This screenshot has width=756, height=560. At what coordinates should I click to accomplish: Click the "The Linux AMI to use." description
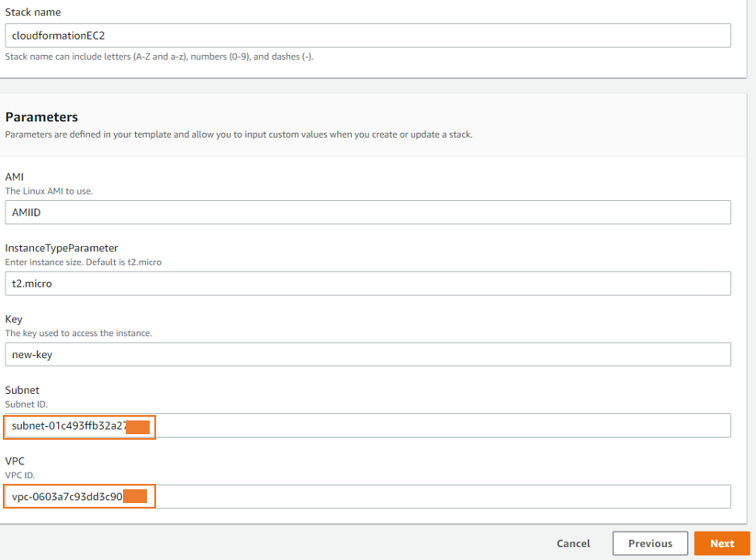[x=49, y=191]
